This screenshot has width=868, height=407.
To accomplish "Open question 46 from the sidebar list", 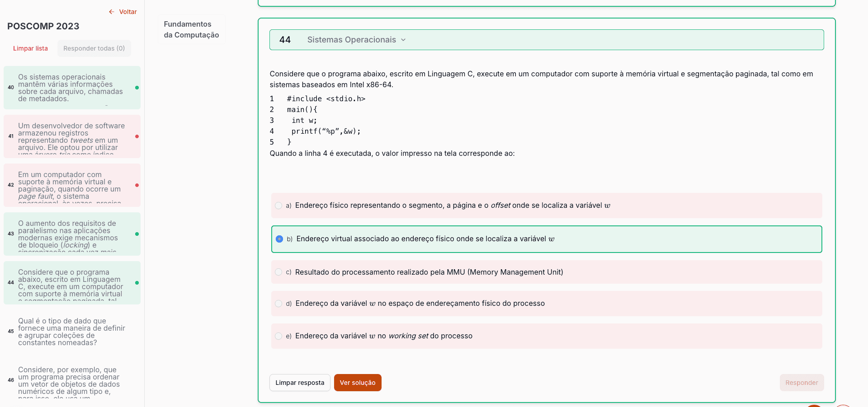I will [72, 381].
